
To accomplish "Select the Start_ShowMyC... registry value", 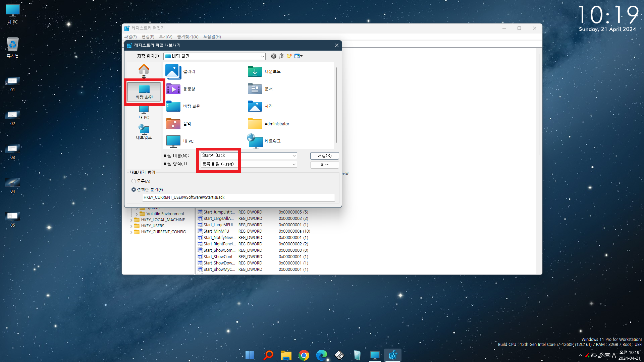I will click(216, 269).
